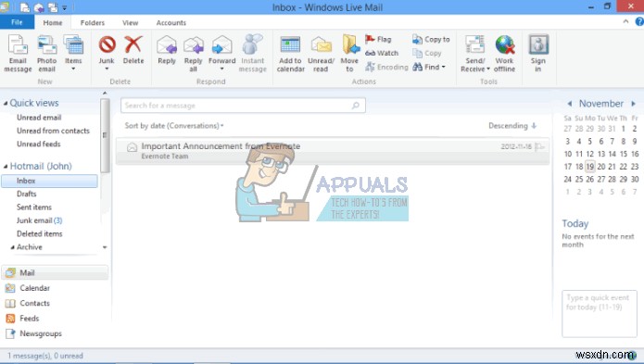The image size is (644, 364).
Task: Expand the Archive folder
Action: (12, 247)
